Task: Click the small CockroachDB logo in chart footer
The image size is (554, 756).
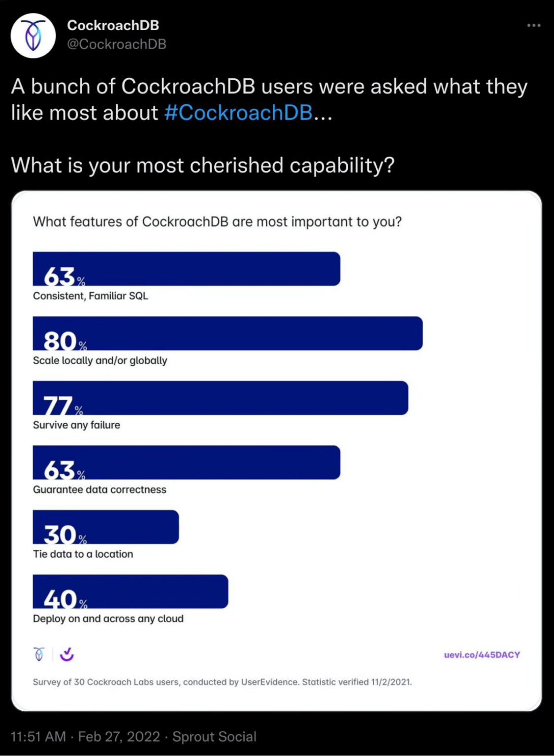Action: (x=39, y=654)
